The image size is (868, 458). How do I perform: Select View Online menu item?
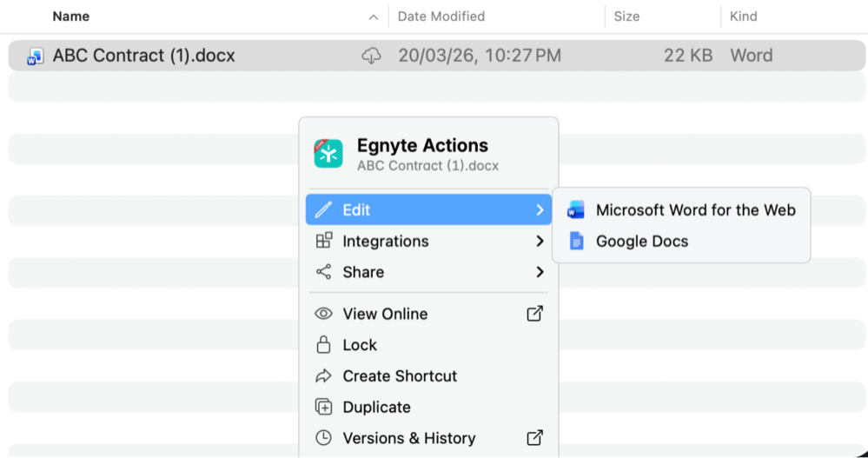coord(428,314)
